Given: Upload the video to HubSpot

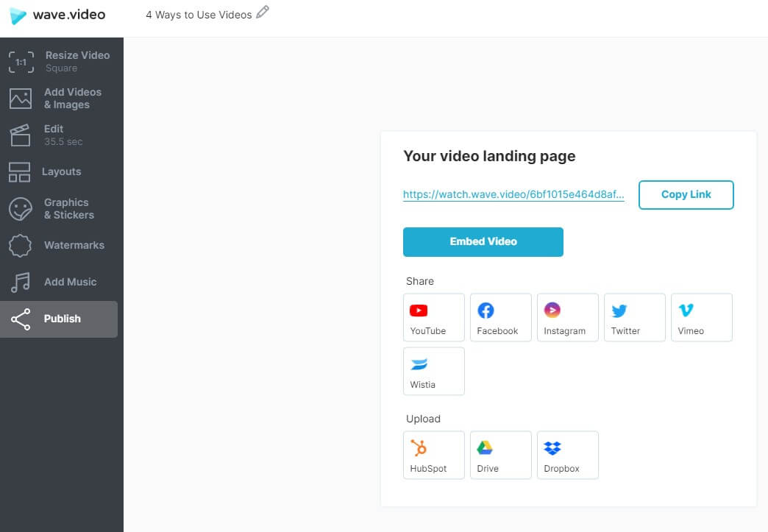Looking at the screenshot, I should click(x=433, y=455).
